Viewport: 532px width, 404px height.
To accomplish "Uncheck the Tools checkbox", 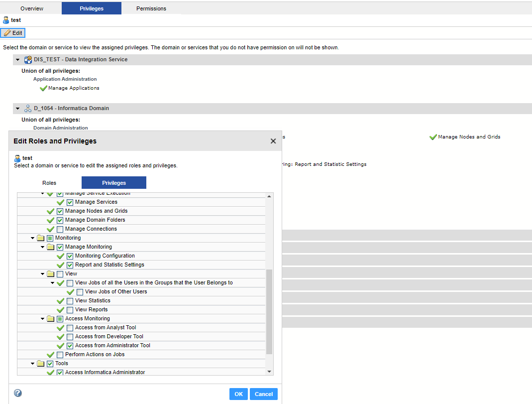I will [x=50, y=364].
